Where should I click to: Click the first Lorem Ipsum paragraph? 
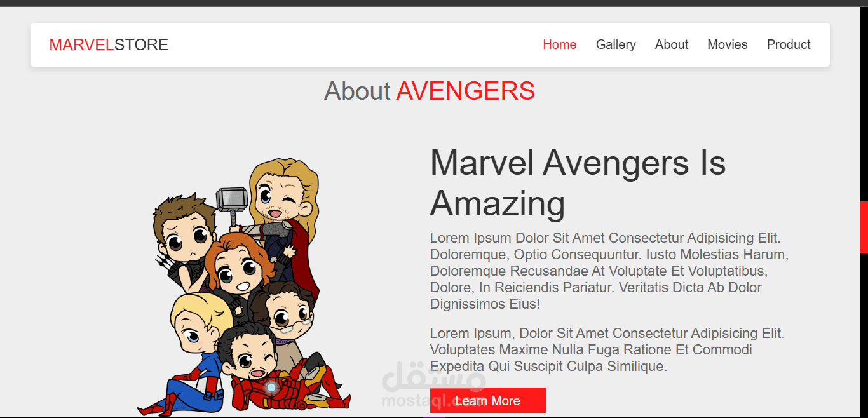tap(609, 271)
